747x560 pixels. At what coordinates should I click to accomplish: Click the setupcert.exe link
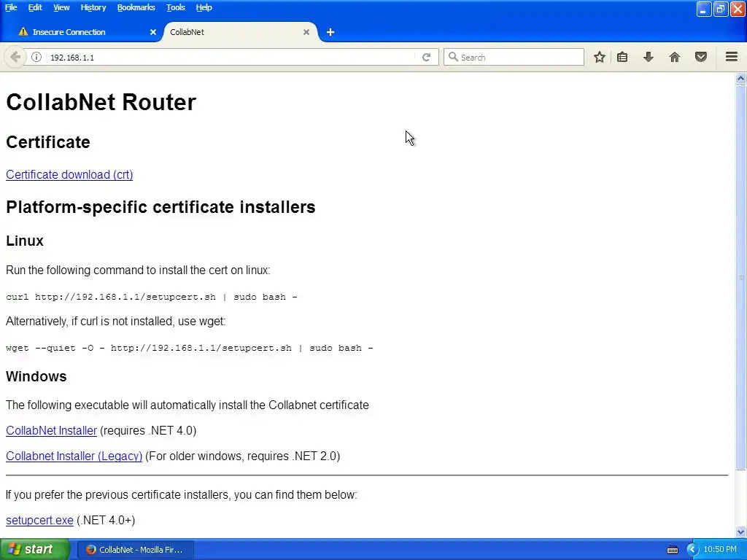tap(39, 520)
